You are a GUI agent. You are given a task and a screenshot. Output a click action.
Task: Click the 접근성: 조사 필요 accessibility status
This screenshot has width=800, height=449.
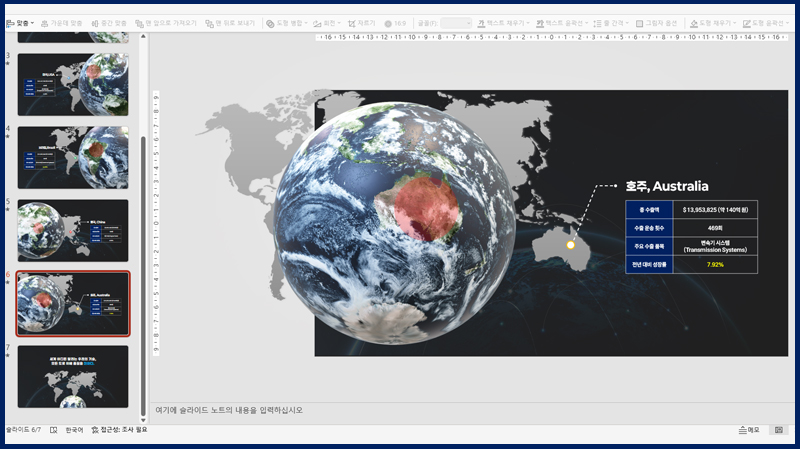pos(119,430)
